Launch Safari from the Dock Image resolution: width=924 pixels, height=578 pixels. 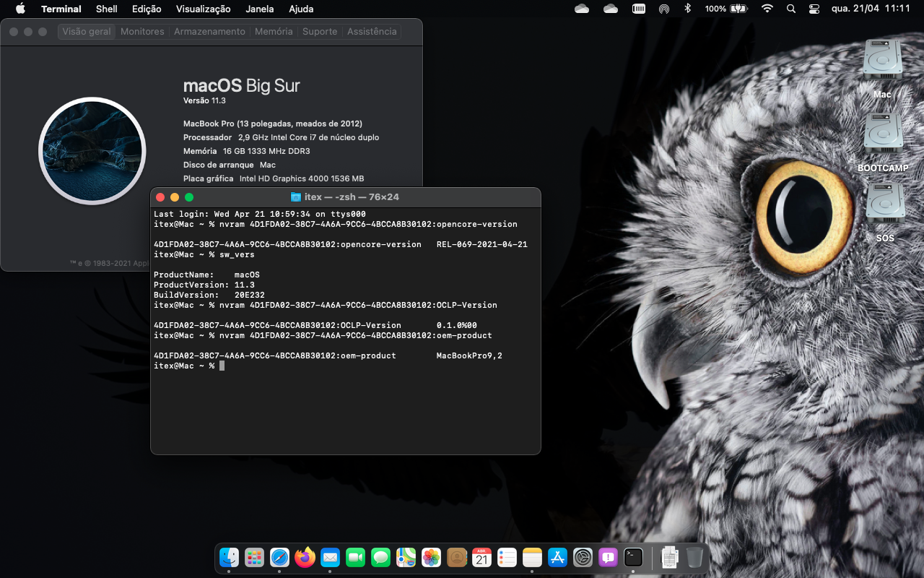[x=279, y=557]
